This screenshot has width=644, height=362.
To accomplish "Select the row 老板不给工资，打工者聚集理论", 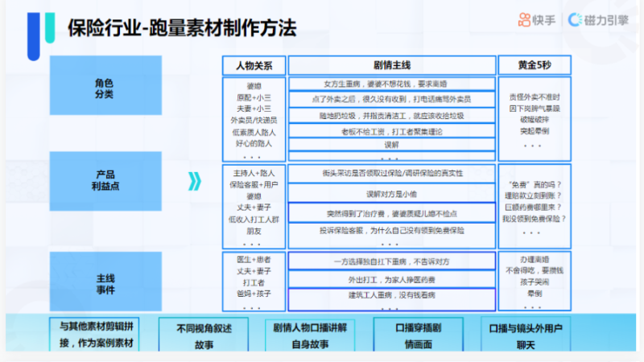I will (x=392, y=131).
